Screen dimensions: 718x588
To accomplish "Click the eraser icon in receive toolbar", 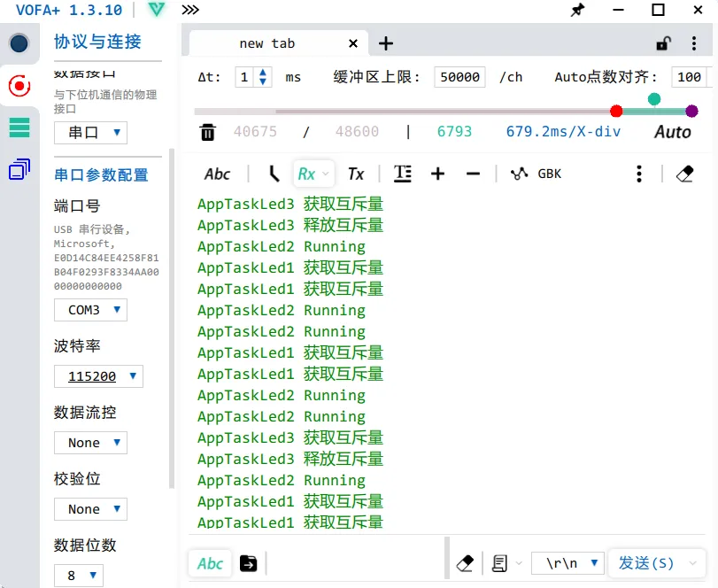I will point(684,174).
